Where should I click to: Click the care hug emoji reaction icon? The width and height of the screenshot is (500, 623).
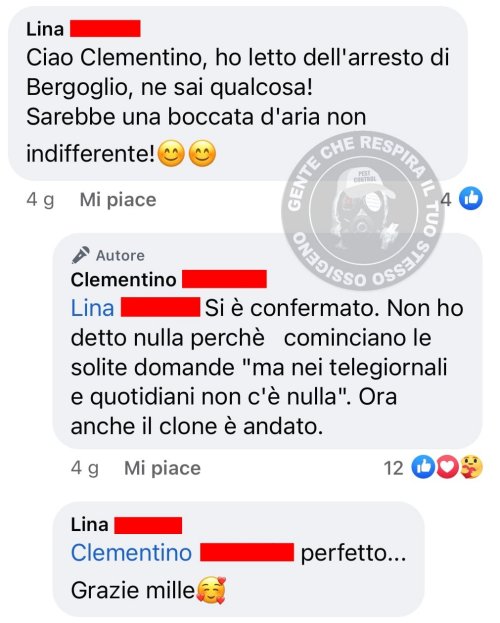tap(471, 467)
